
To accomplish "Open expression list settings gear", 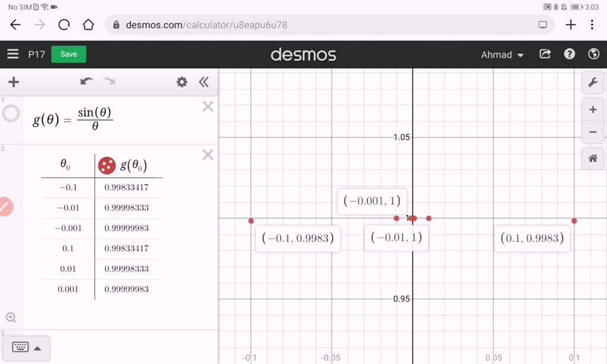I will (x=181, y=82).
